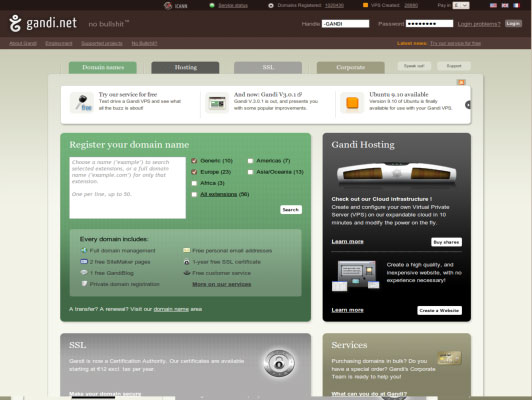The image size is (532, 400).
Task: Click the next arrow in news carousel
Action: pyautogui.click(x=468, y=105)
